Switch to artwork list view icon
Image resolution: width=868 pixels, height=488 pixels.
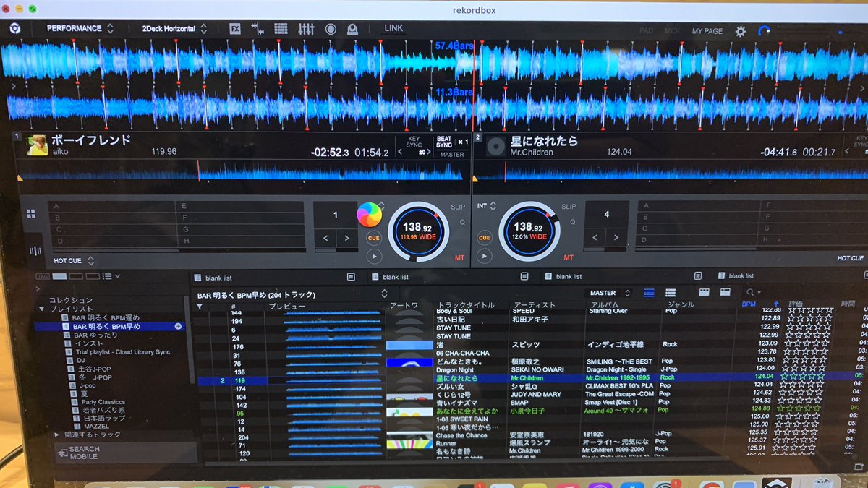[x=671, y=293]
